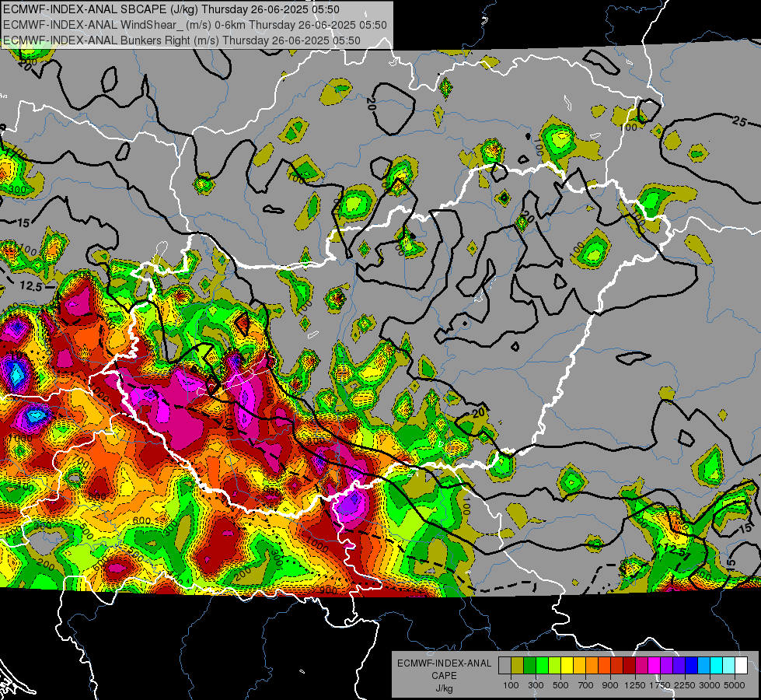
Task: Click the legend label 3000
Action: point(710,685)
